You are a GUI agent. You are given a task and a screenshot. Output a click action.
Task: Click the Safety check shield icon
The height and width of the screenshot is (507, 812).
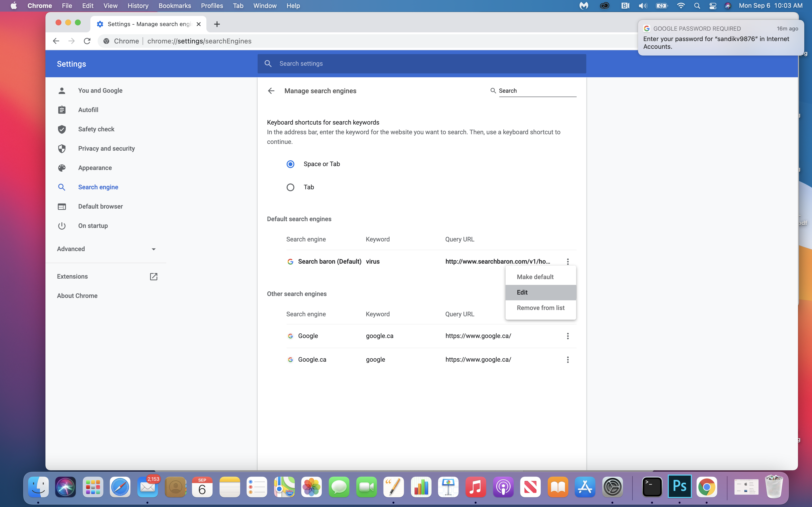[x=62, y=129]
